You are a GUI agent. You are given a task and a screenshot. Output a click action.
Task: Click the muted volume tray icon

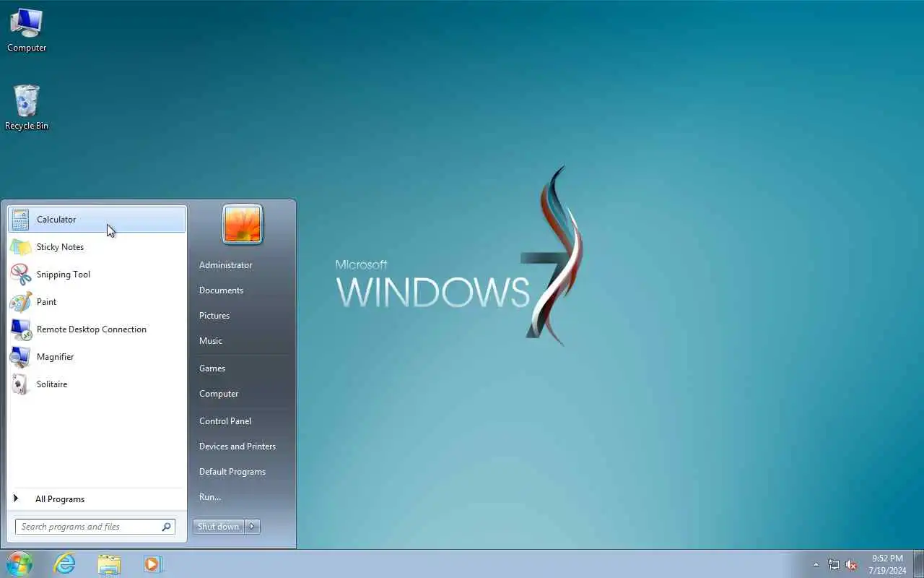coord(851,564)
